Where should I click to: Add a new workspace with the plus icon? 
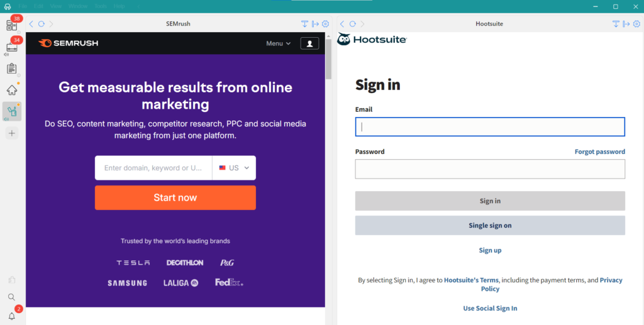pyautogui.click(x=11, y=133)
